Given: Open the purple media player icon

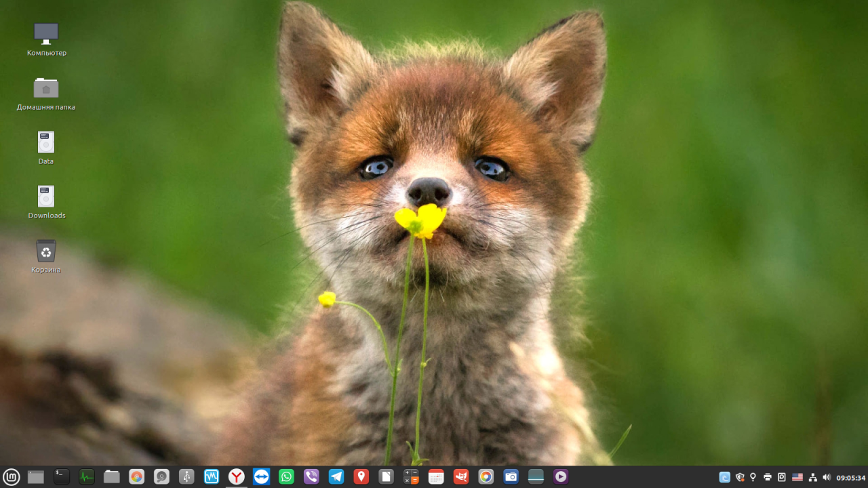Looking at the screenshot, I should [561, 477].
